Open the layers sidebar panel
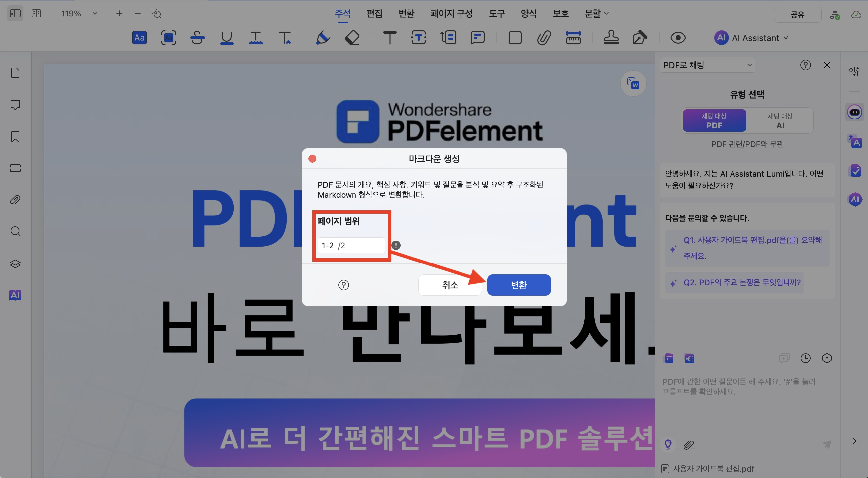 click(15, 263)
